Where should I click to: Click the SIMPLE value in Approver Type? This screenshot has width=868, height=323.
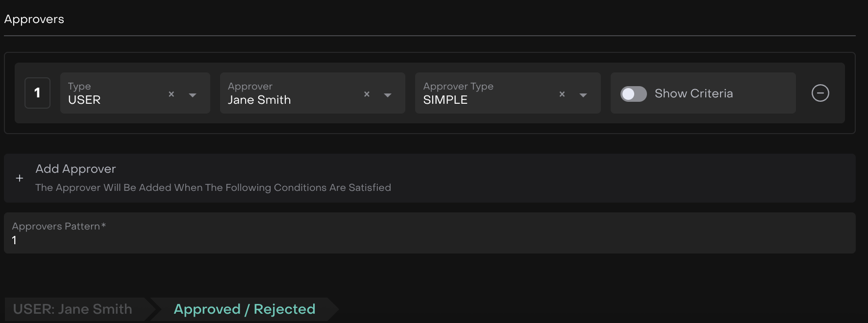tap(445, 100)
